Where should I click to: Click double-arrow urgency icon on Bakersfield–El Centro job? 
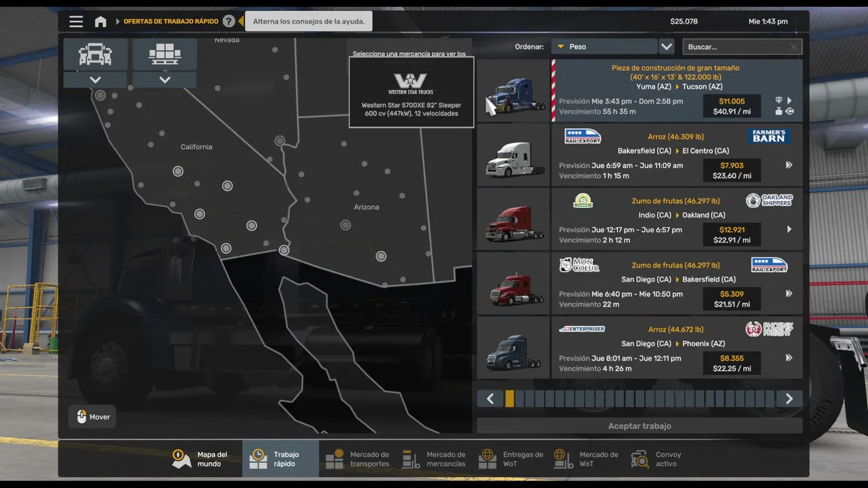click(789, 165)
